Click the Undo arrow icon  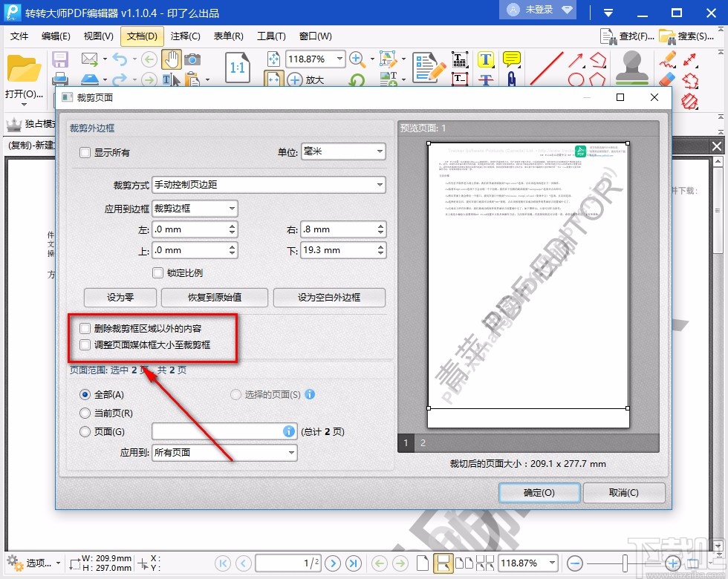click(120, 59)
